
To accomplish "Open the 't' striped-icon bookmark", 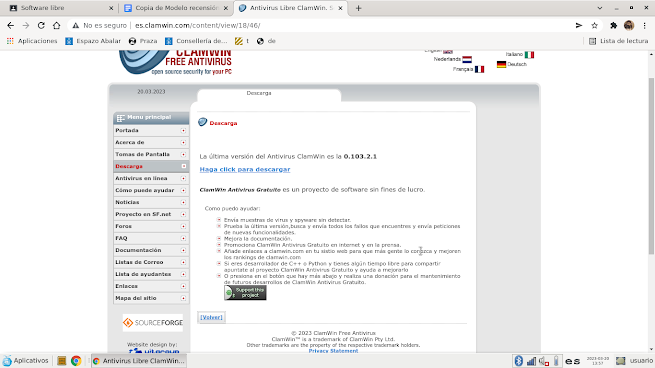I will (x=242, y=41).
